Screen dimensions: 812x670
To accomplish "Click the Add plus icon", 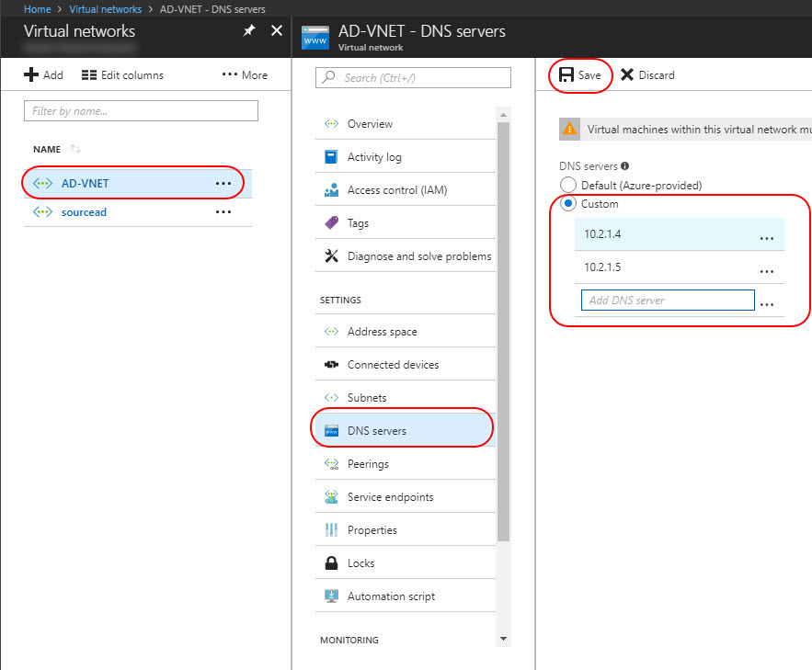I will (x=31, y=75).
